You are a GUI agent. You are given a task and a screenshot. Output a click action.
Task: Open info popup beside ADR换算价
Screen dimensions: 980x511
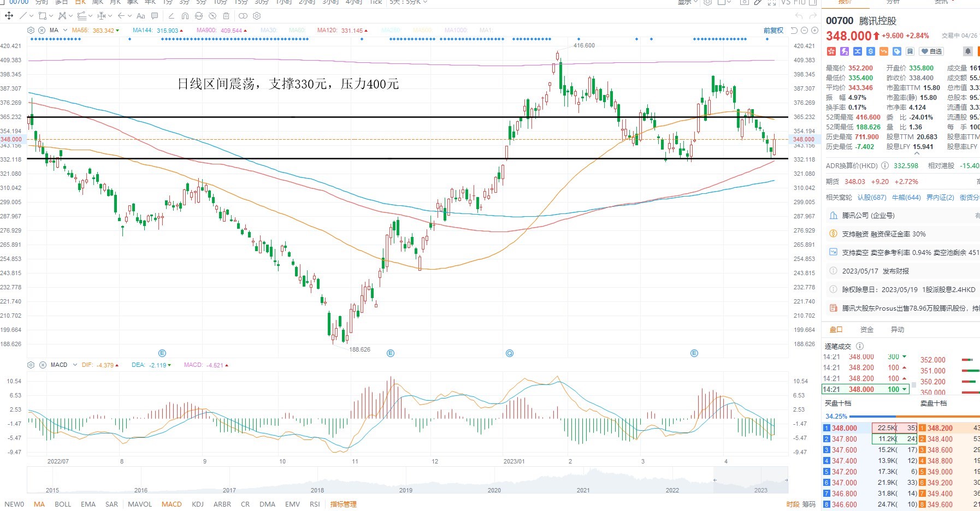[x=885, y=165]
